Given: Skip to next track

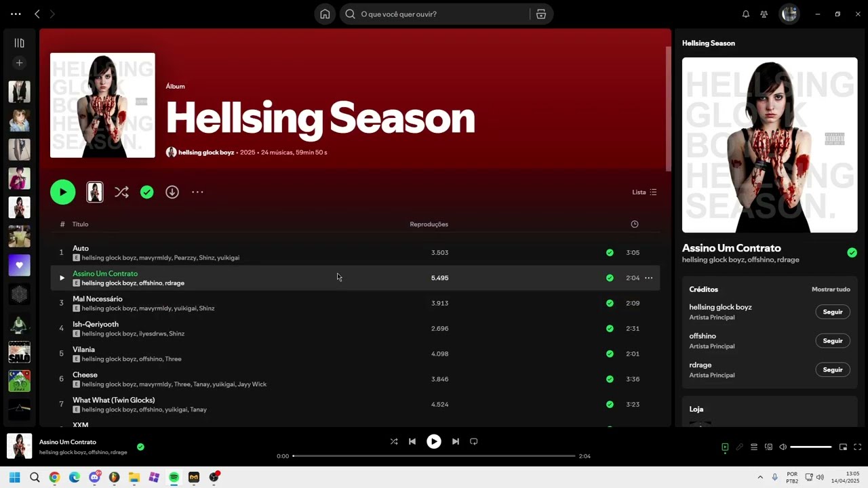Looking at the screenshot, I should pyautogui.click(x=456, y=441).
